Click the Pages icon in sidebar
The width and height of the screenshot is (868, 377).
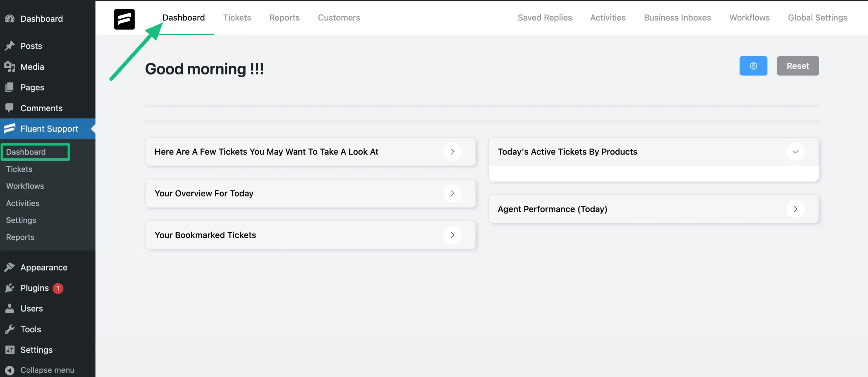click(x=10, y=87)
